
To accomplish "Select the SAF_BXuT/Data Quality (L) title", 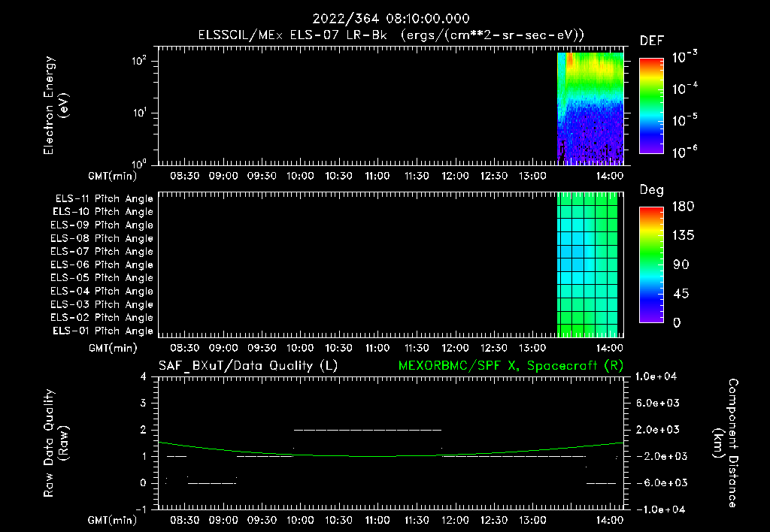I will [x=248, y=366].
